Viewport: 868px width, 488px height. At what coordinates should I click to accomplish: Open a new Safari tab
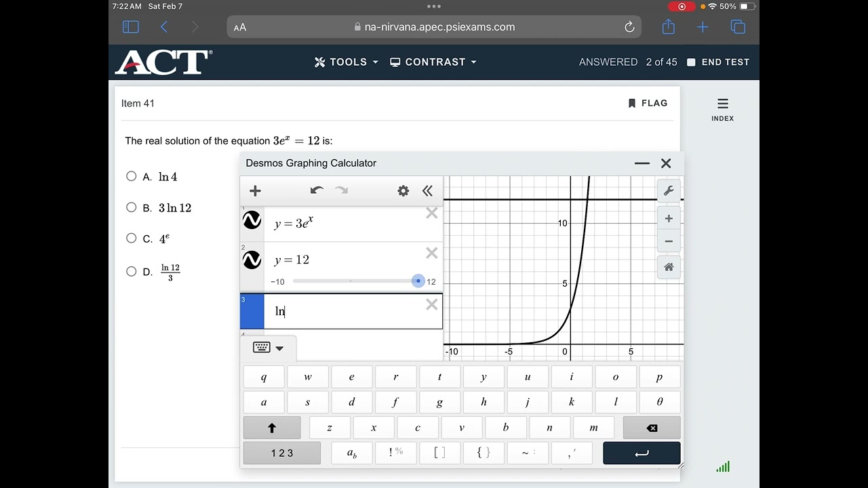pos(703,27)
